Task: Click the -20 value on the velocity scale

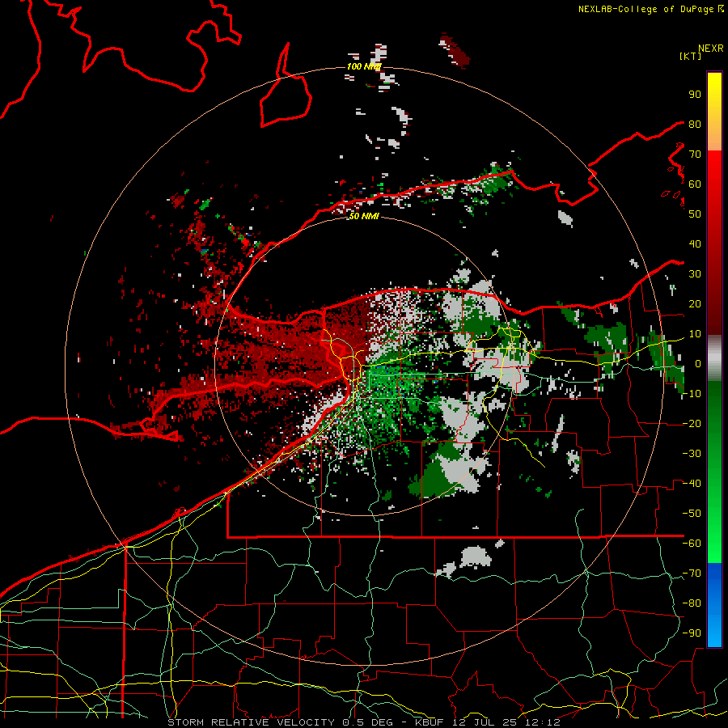Action: pyautogui.click(x=692, y=423)
